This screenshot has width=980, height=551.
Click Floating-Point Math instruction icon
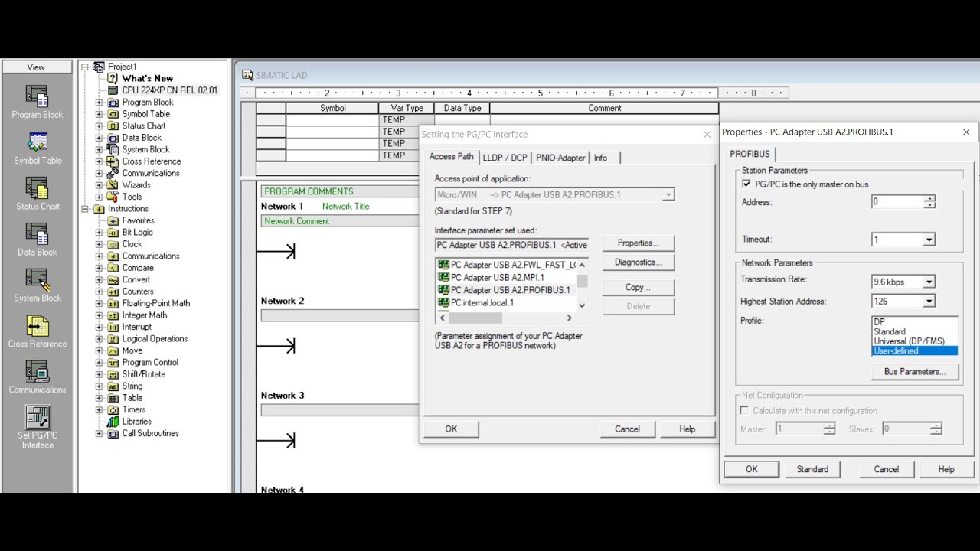pos(113,303)
